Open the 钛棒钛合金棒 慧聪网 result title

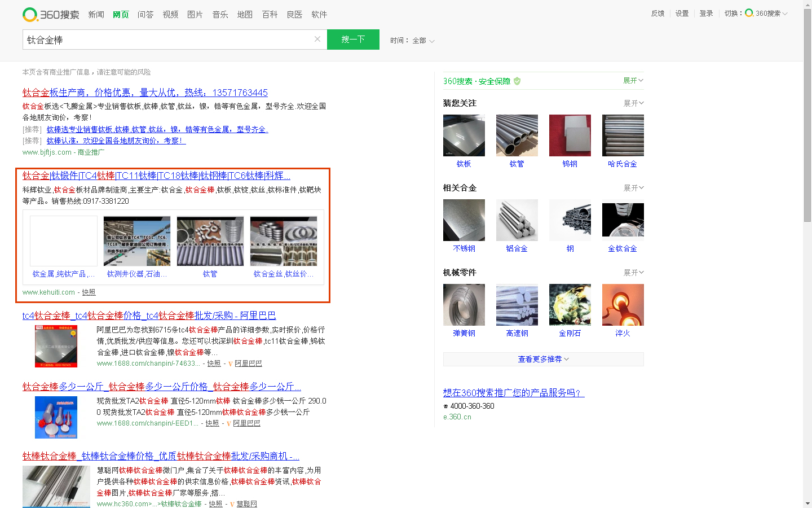161,456
